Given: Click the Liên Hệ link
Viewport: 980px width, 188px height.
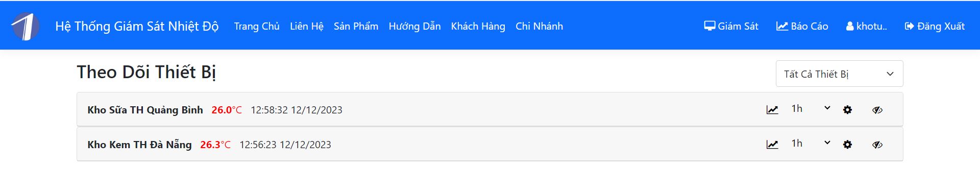Looking at the screenshot, I should coord(307,26).
